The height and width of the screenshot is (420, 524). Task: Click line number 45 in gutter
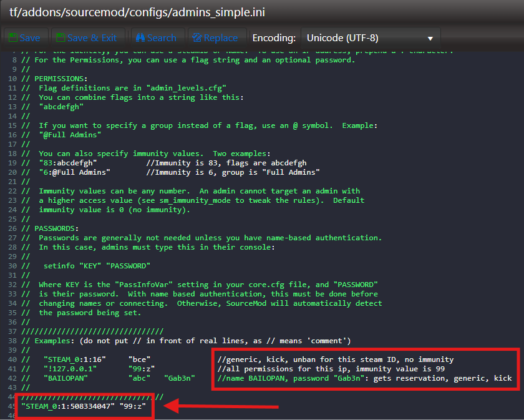click(12, 406)
